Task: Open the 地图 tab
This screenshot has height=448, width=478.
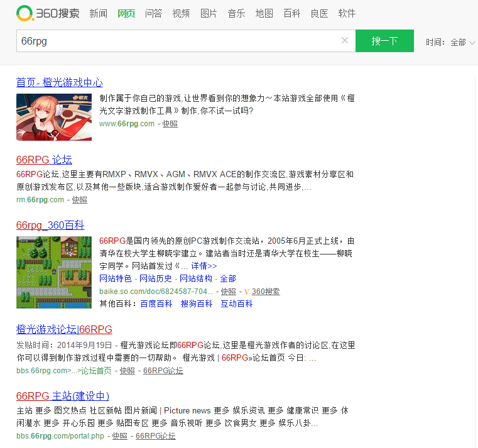Action: [x=264, y=13]
